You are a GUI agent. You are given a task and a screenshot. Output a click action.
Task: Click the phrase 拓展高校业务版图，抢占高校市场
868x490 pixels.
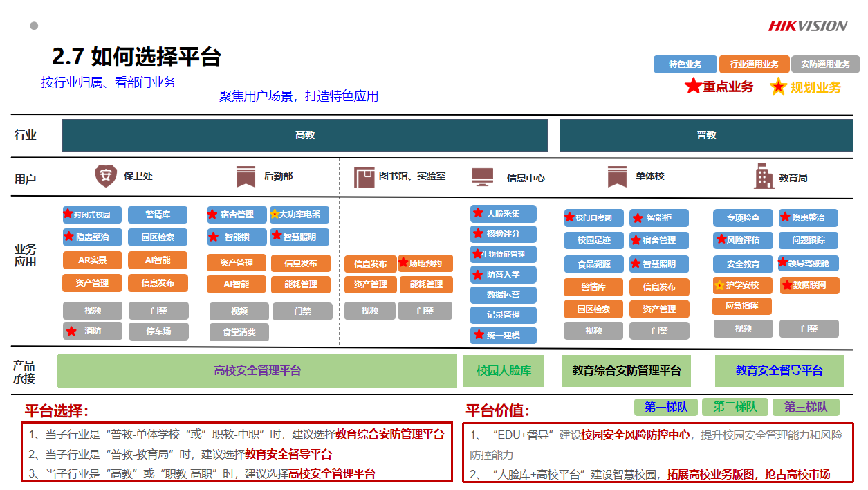[748, 475]
